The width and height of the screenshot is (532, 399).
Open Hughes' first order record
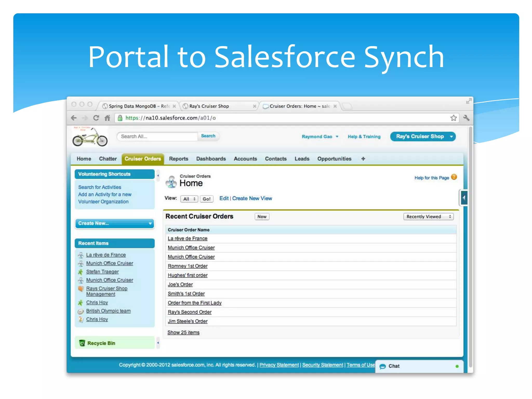[x=188, y=275]
